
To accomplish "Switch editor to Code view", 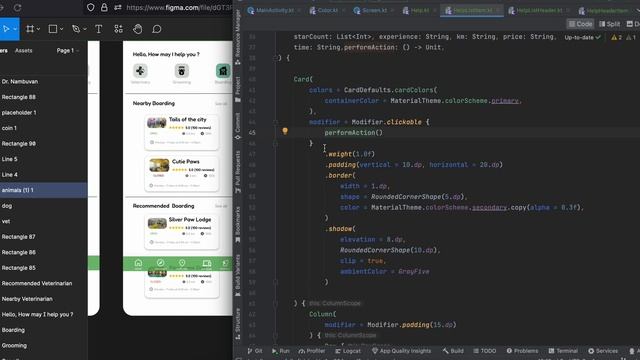I will coord(580,24).
